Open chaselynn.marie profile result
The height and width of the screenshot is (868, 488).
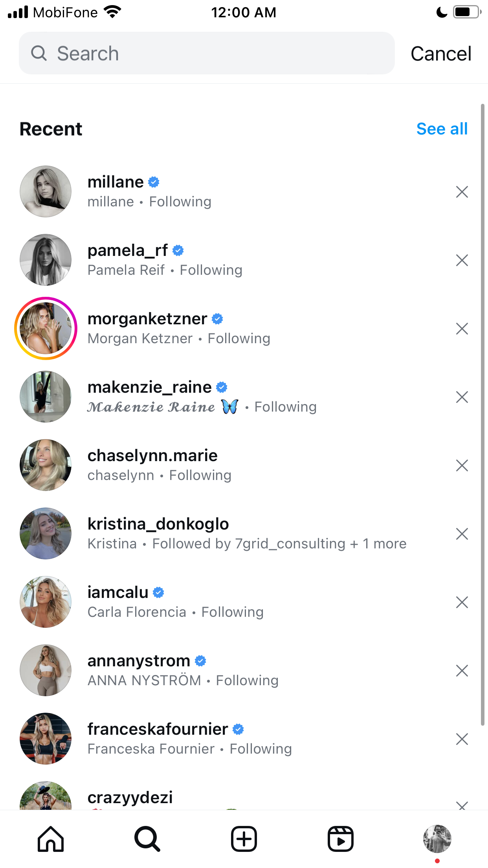coord(244,465)
